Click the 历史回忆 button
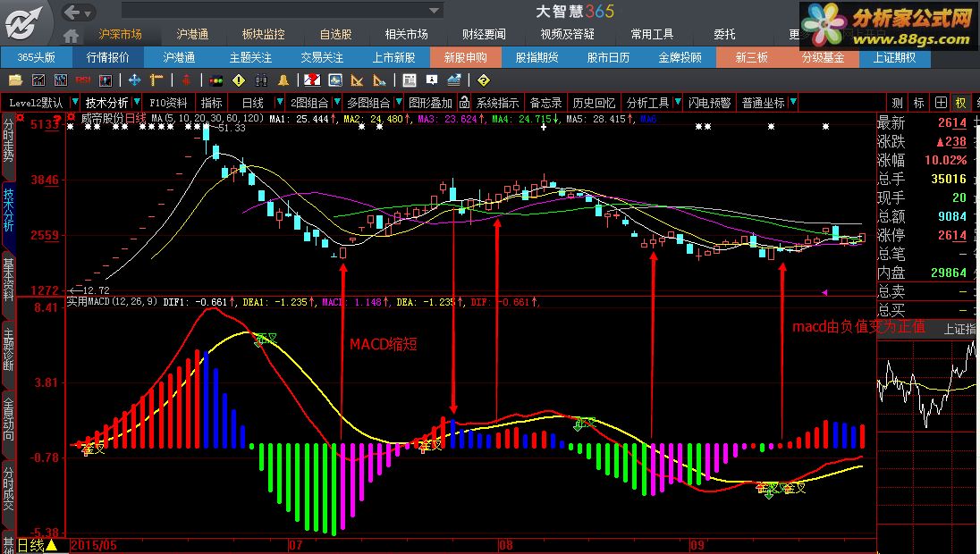 click(x=594, y=103)
